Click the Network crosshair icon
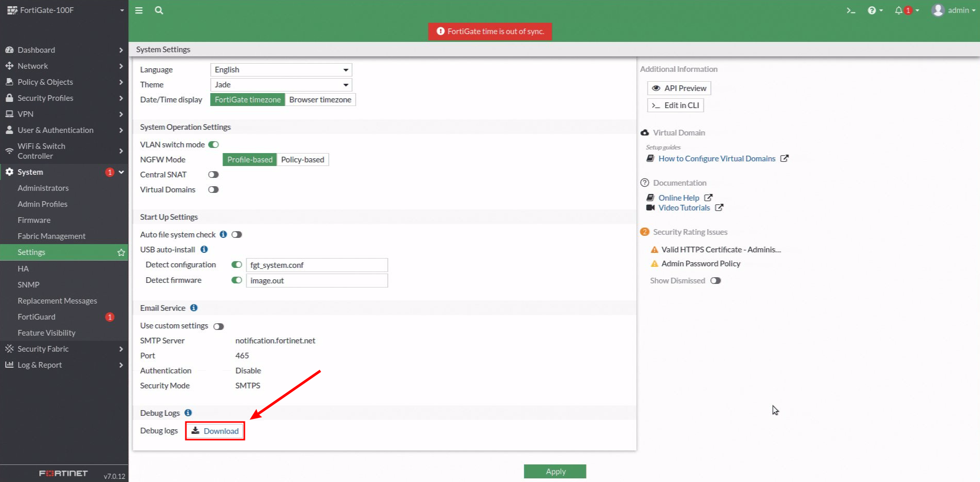This screenshot has height=482, width=980. coord(9,66)
